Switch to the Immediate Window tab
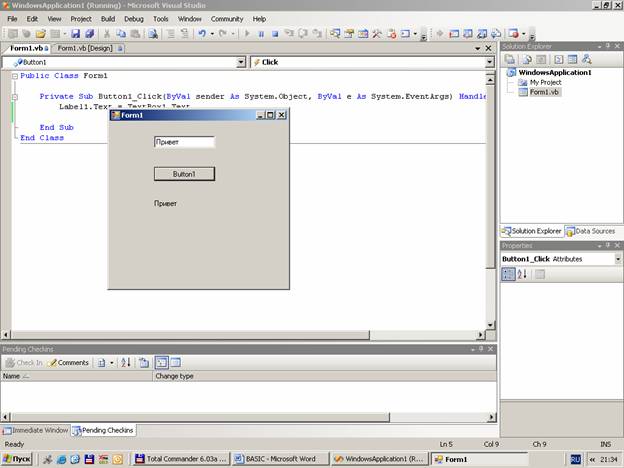The height and width of the screenshot is (468, 624). coord(36,430)
